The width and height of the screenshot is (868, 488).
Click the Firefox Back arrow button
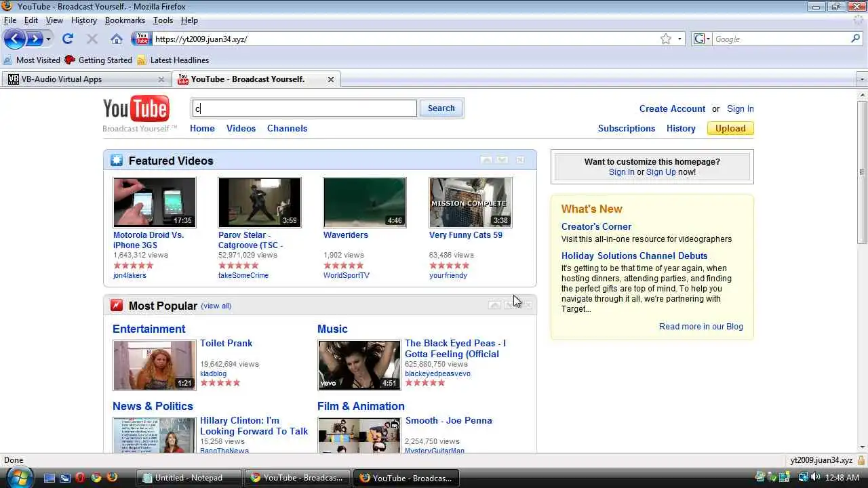pyautogui.click(x=14, y=39)
